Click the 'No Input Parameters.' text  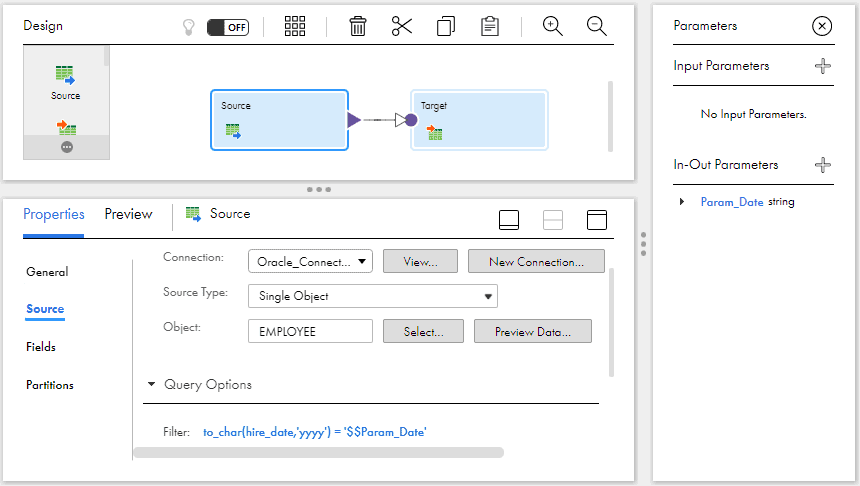click(754, 114)
